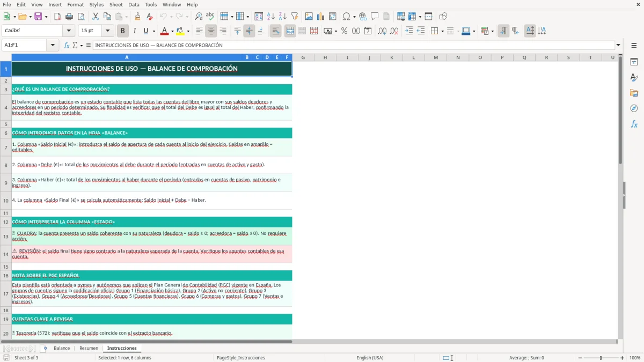Open the sidebar Gallery panel
Screen dimensions: 644x362
click(x=634, y=93)
